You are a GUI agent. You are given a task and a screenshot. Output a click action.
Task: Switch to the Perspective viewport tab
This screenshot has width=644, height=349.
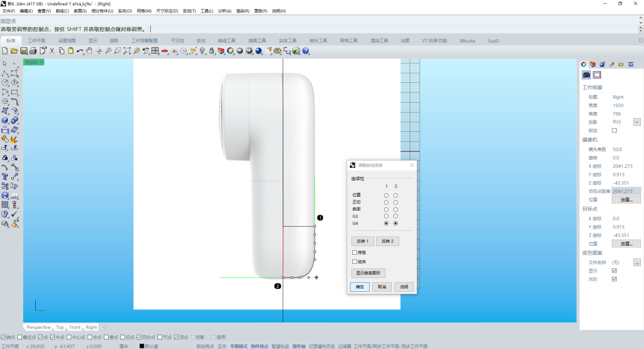pos(38,327)
